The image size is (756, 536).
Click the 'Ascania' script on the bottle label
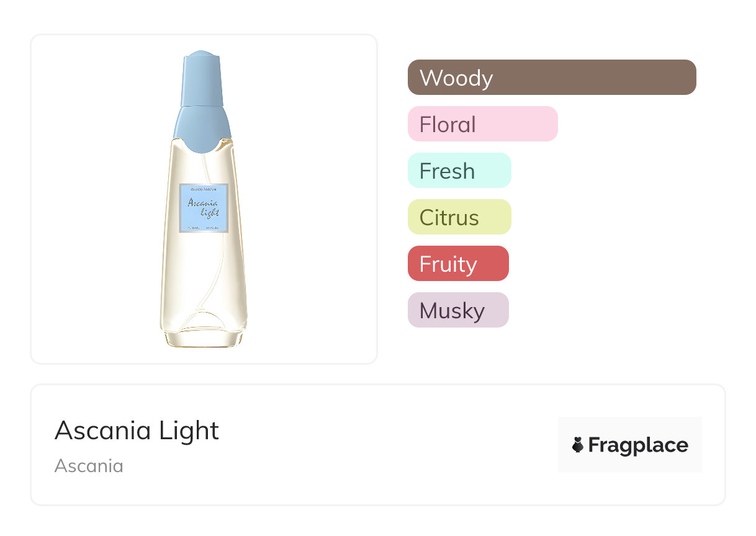[x=201, y=202]
